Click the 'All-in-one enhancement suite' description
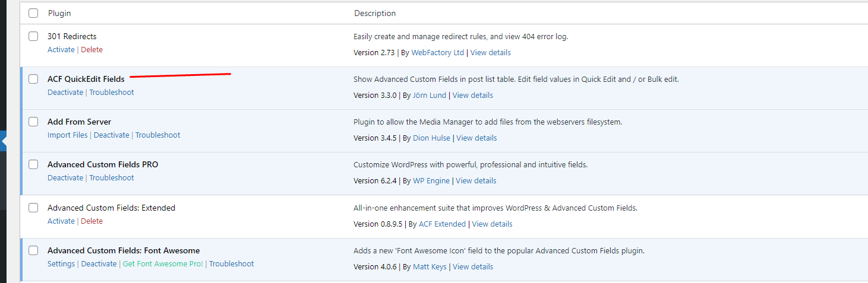 [x=495, y=208]
